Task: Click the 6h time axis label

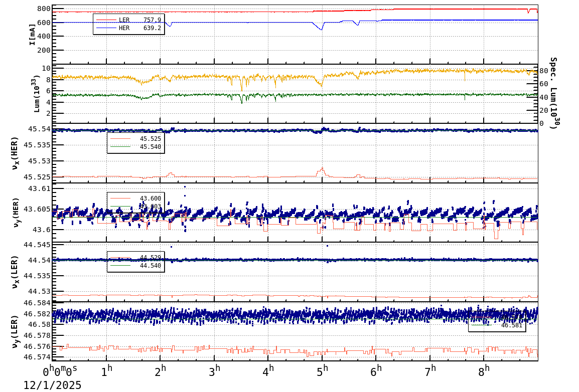Action: 376,370
